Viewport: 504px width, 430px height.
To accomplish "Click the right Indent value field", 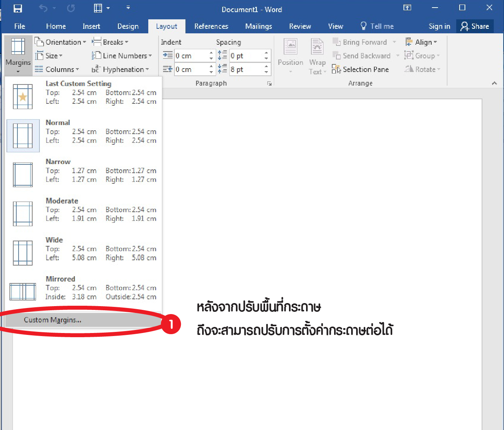I will 192,69.
